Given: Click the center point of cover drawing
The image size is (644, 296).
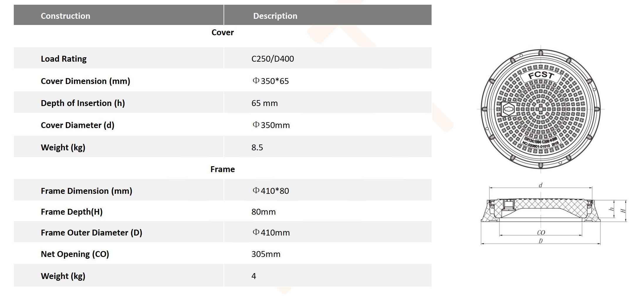Looking at the screenshot, I should coord(541,109).
